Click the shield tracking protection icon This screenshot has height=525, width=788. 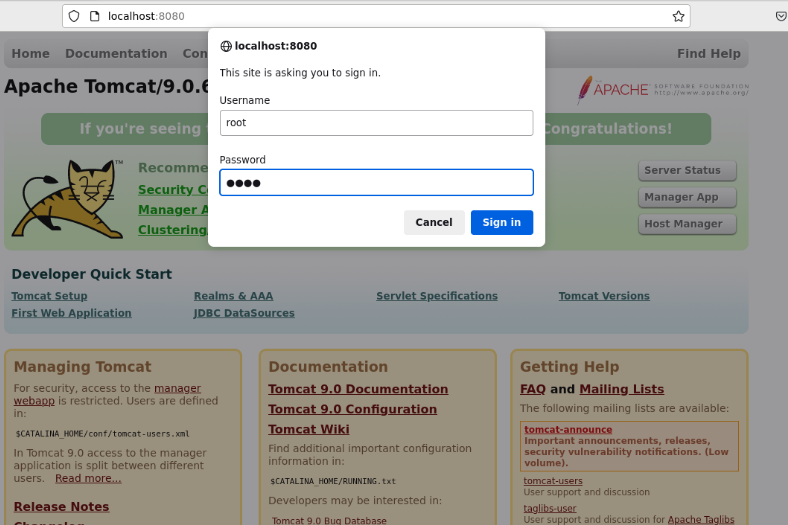click(74, 16)
